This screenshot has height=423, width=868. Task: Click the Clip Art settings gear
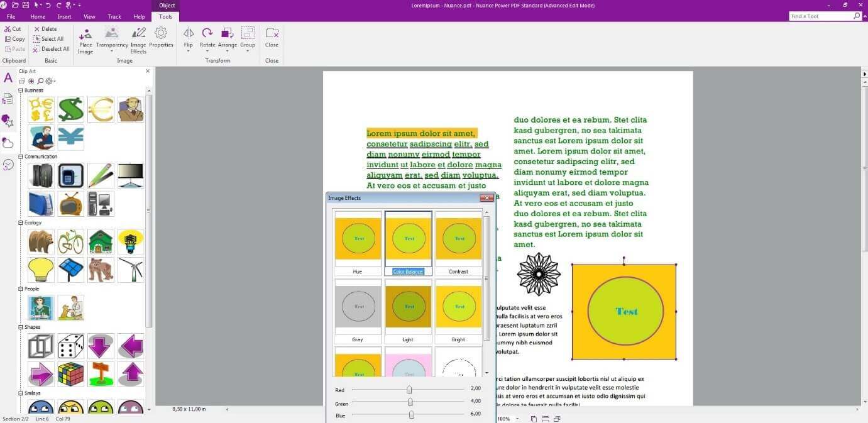click(x=49, y=81)
